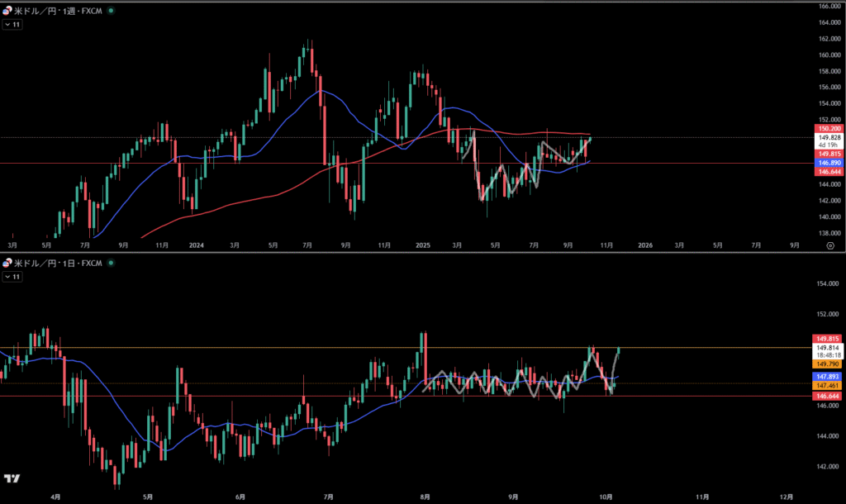Click the green market status dot on weekly chart
846x504 pixels.
pyautogui.click(x=112, y=11)
